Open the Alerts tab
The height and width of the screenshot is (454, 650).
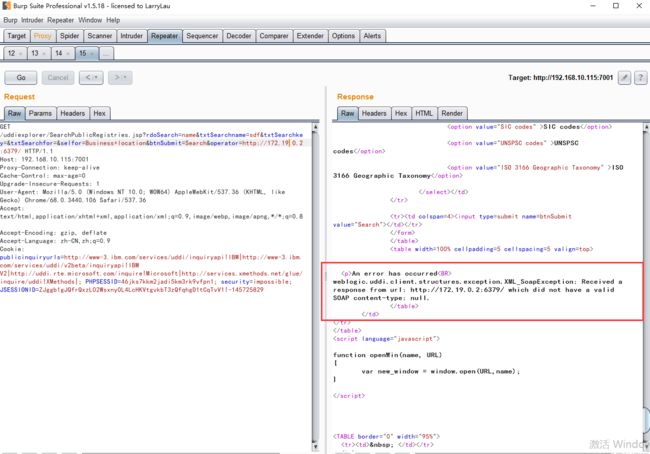tap(372, 36)
